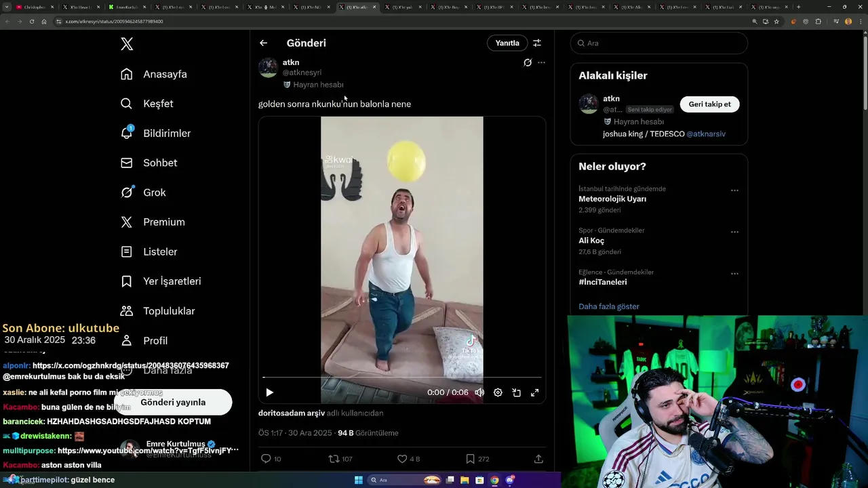Screen dimensions: 868x488
Task: Open reply filter settings icon
Action: pyautogui.click(x=537, y=43)
